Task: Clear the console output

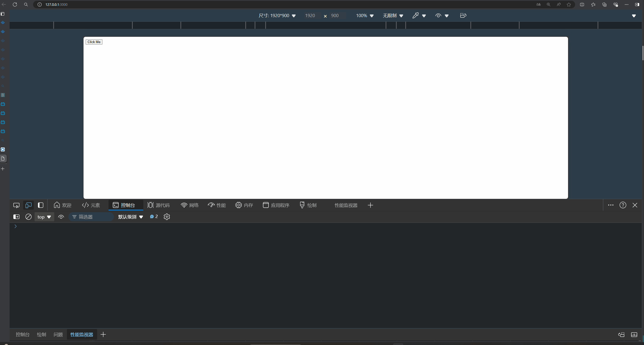Action: click(28, 216)
